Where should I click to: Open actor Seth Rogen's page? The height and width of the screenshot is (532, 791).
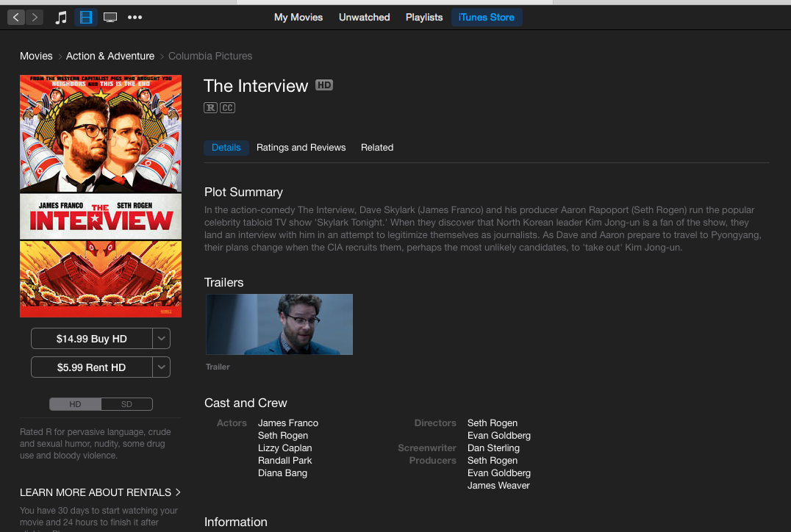tap(282, 436)
